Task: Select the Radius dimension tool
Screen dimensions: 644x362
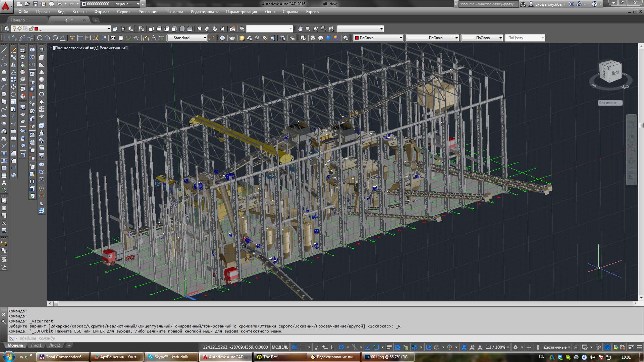Action: point(40,38)
